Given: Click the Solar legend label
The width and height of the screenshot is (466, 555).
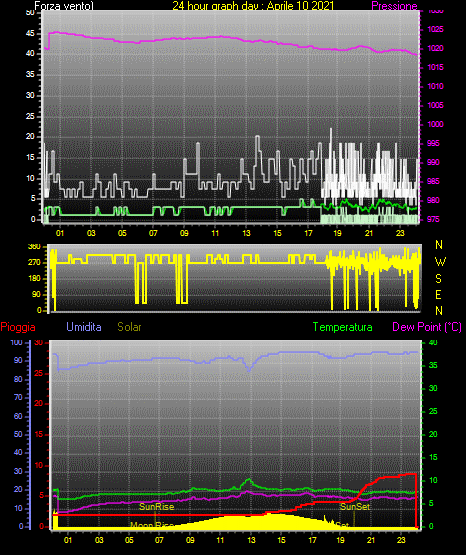Looking at the screenshot, I should coord(130,327).
